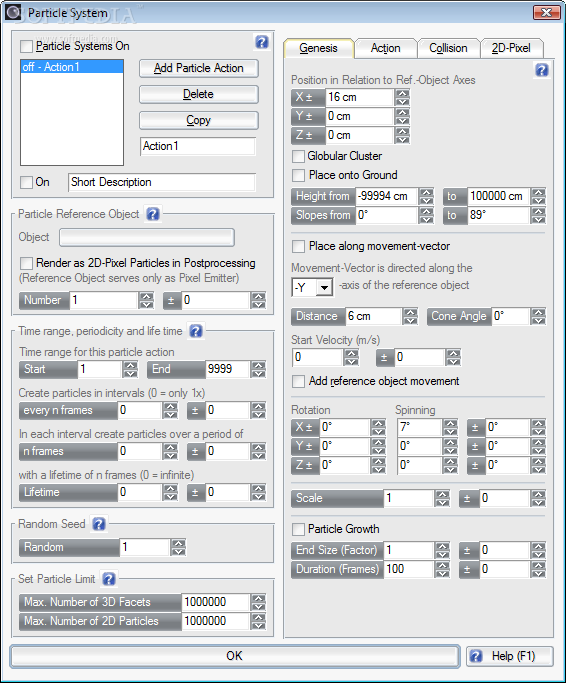This screenshot has height=683, width=566.
Task: Adjust Rotation X ± stepper
Action: coord(378,427)
